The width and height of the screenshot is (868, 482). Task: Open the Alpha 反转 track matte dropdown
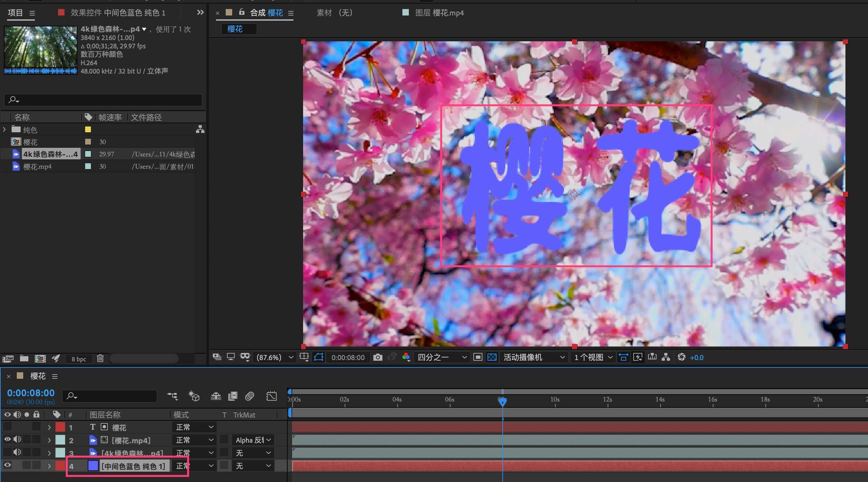coord(253,440)
